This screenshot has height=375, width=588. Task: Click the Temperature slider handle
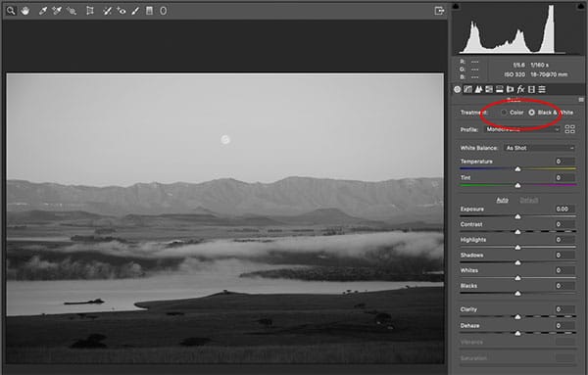[x=517, y=169]
